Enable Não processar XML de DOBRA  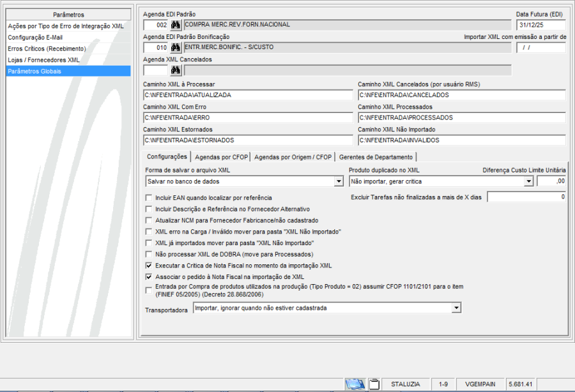(x=148, y=254)
